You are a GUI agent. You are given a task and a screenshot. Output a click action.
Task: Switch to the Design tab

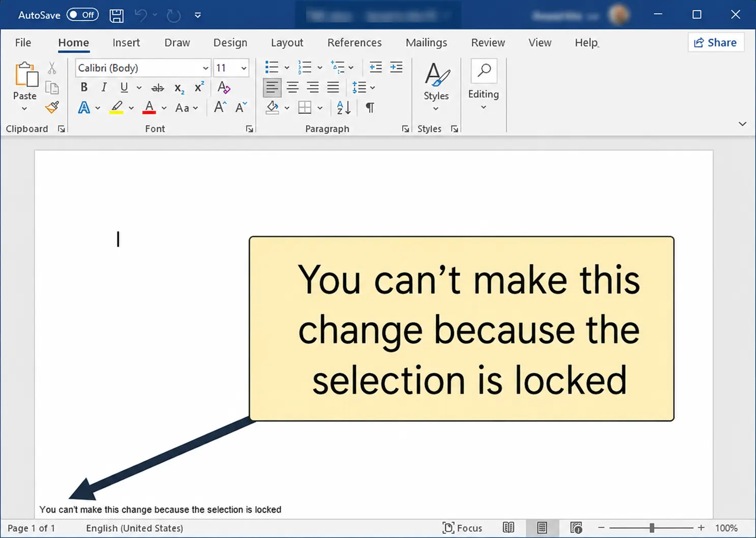click(230, 43)
